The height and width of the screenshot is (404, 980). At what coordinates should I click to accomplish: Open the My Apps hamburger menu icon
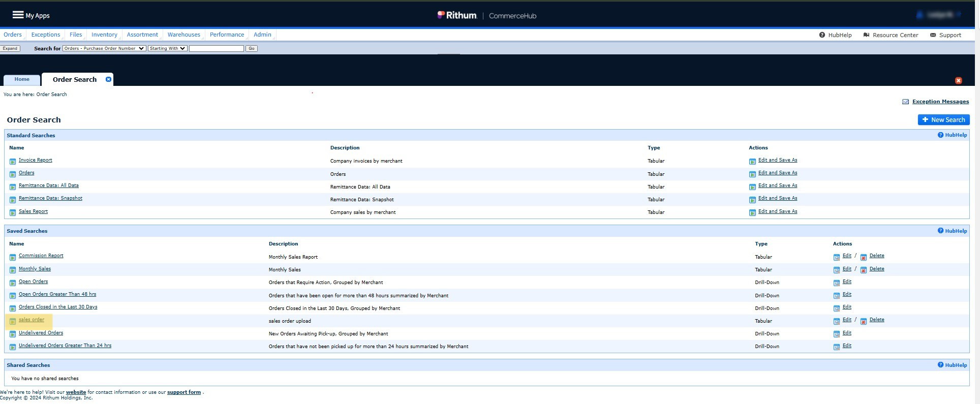click(x=18, y=15)
